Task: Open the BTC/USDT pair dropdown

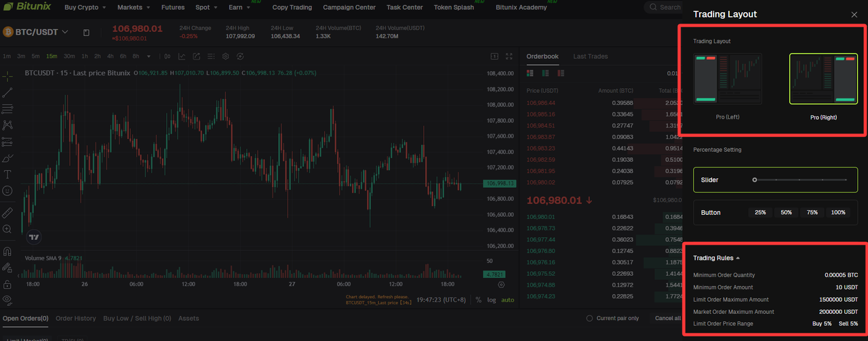Action: coord(65,32)
